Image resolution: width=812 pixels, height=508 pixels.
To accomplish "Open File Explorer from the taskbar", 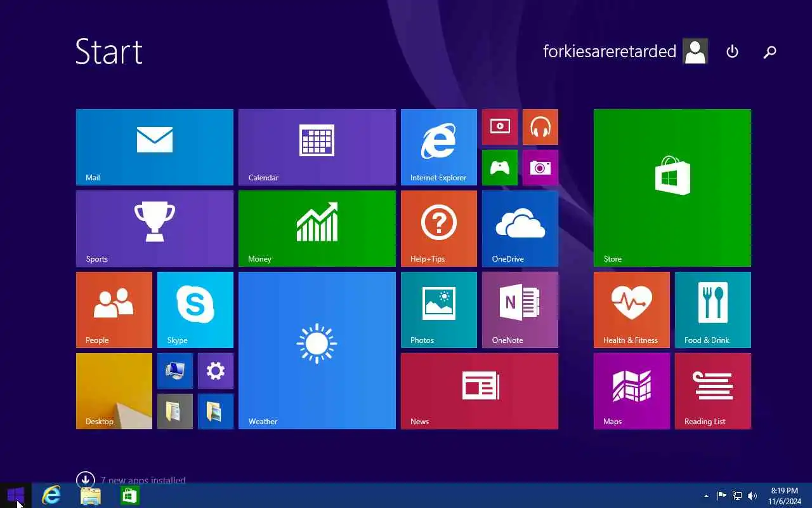I will (91, 495).
